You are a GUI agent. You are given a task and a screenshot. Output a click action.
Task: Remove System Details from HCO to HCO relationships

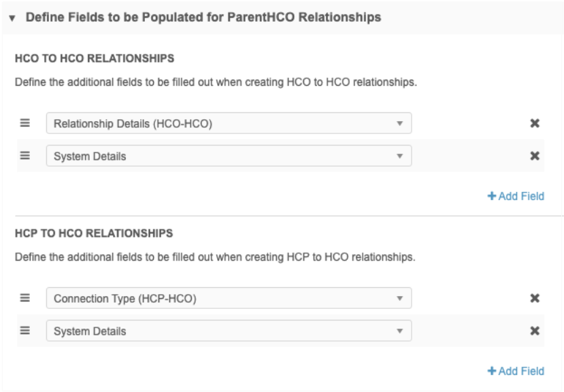tap(535, 156)
